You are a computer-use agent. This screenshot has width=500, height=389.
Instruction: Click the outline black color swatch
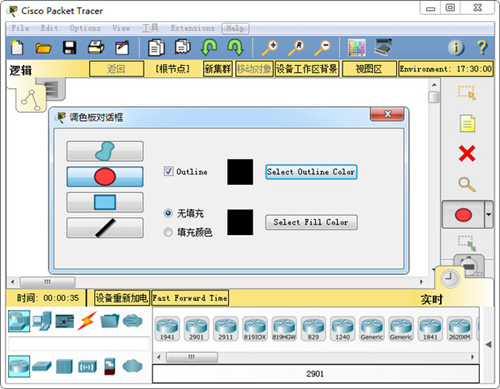click(x=240, y=172)
